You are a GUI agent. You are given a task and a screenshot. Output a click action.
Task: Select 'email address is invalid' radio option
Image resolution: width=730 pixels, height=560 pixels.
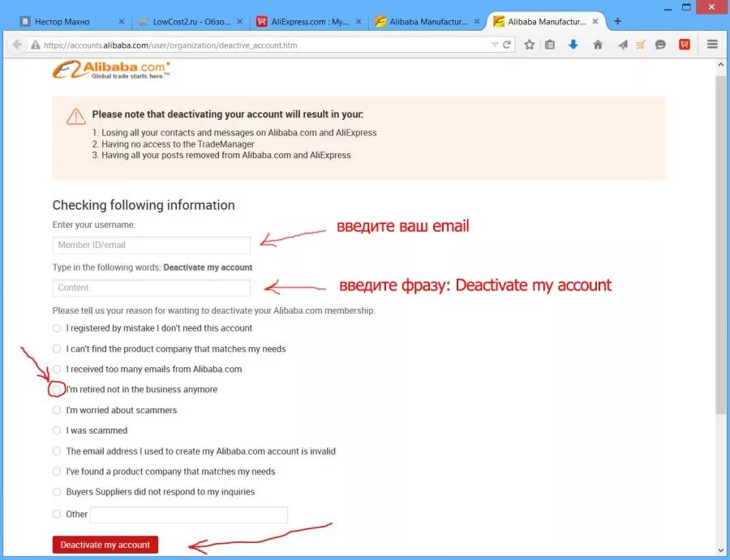click(x=57, y=451)
